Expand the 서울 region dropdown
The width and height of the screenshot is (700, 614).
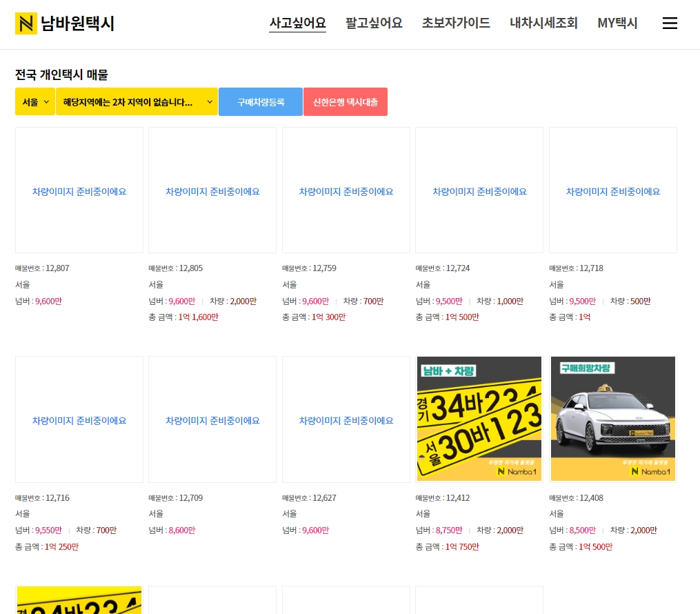coord(34,102)
